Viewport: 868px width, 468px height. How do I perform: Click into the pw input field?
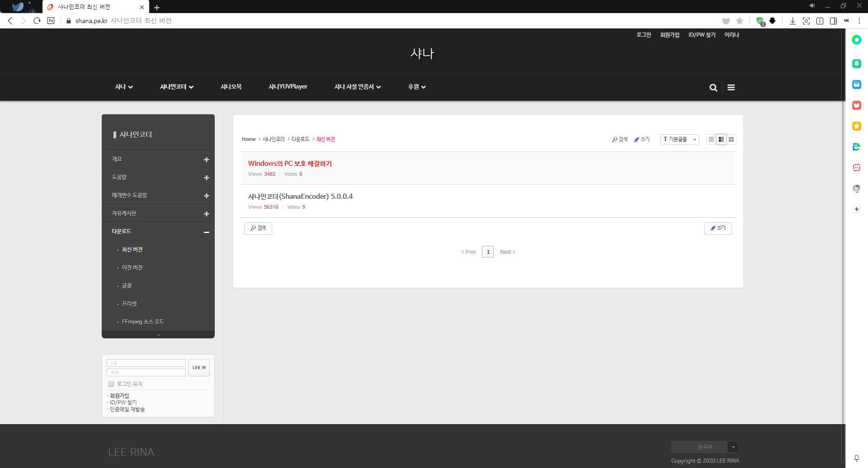[146, 373]
